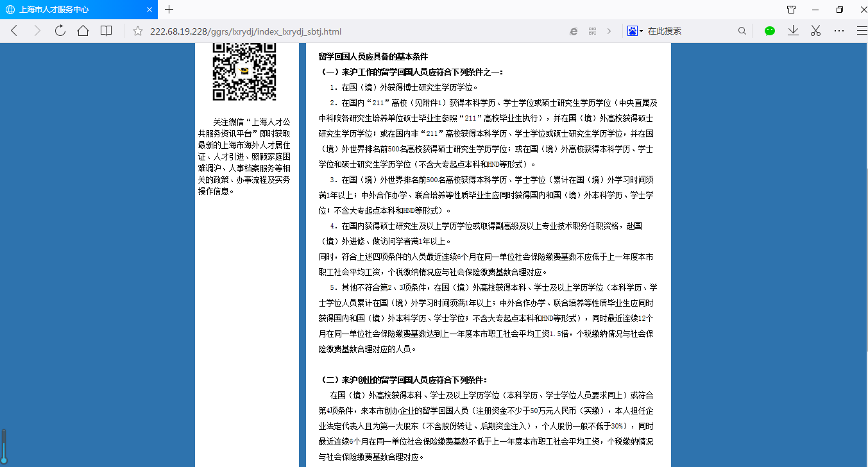Click the 留学回国人员应具备的基本条件 heading

point(373,56)
